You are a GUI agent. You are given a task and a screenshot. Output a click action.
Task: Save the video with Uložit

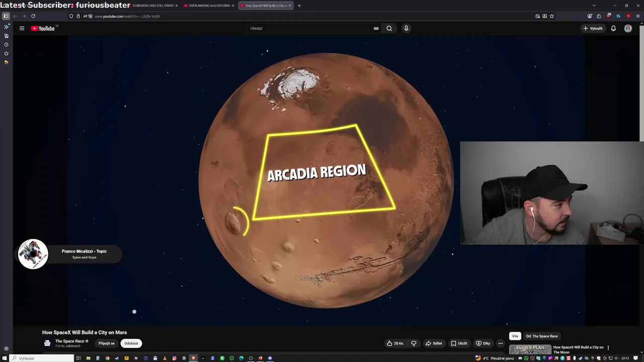coord(459,343)
